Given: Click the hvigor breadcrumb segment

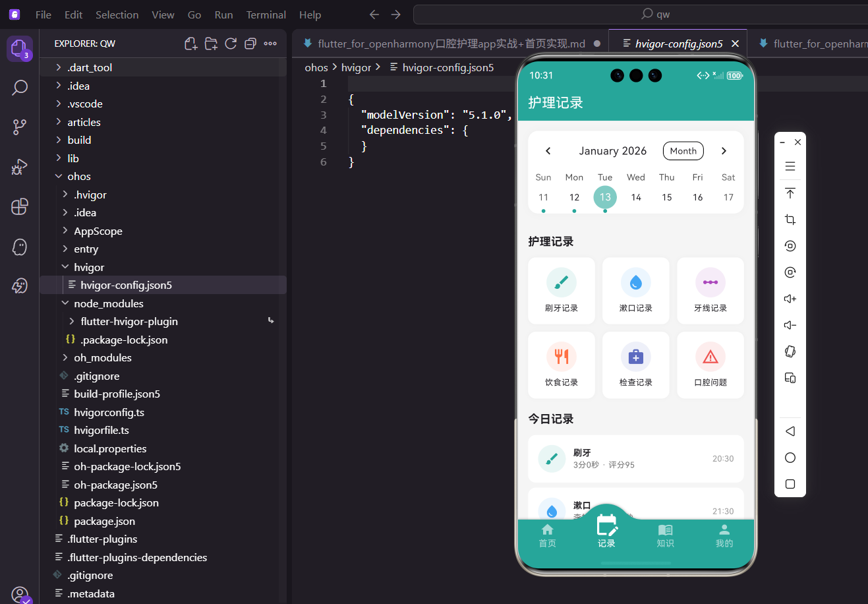Looking at the screenshot, I should coord(356,67).
